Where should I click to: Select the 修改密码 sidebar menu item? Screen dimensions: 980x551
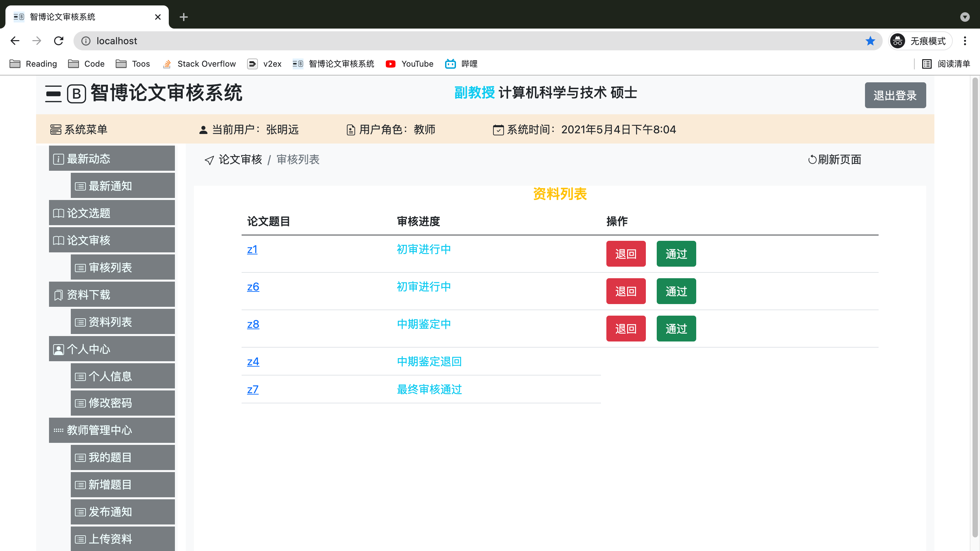[x=122, y=403]
